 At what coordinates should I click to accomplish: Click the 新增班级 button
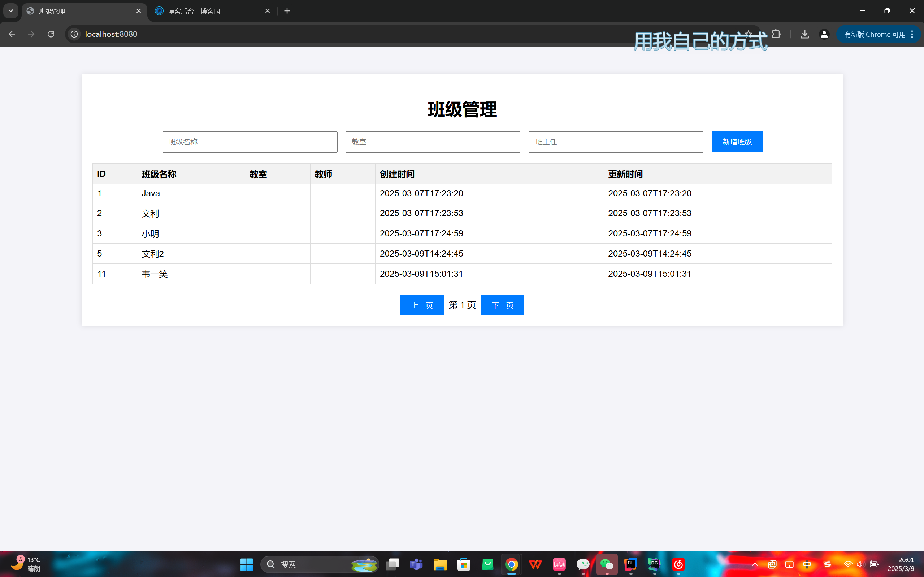pos(737,141)
